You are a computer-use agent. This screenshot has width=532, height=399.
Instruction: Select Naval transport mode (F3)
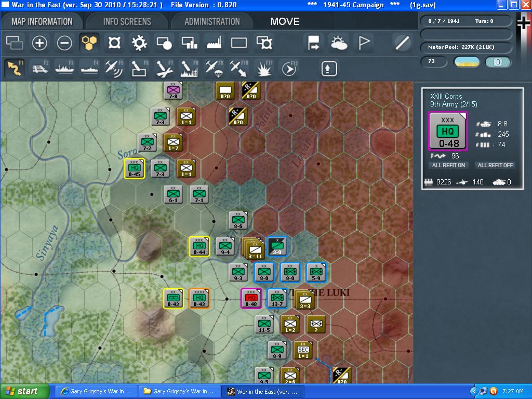tap(64, 68)
